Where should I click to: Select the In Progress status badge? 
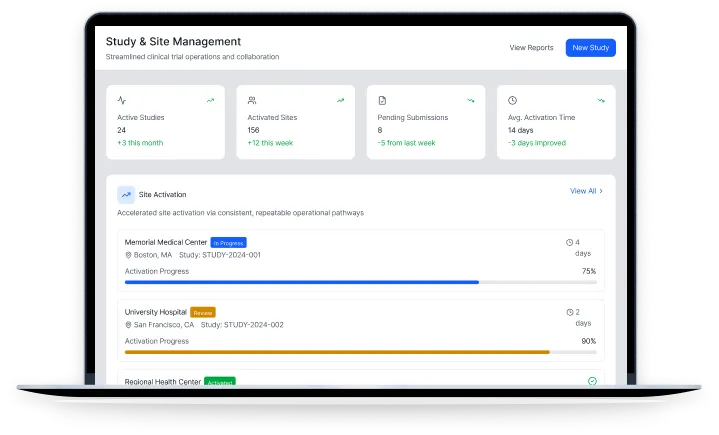[228, 242]
